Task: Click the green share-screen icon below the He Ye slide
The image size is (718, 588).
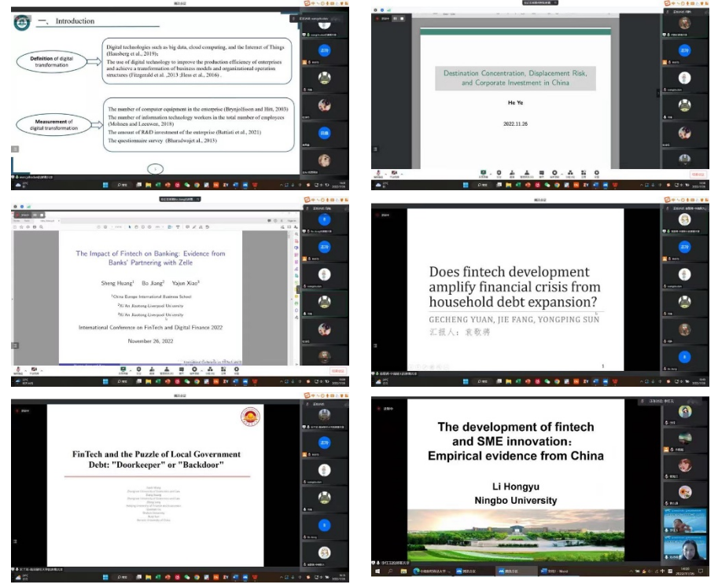Action: (x=484, y=172)
